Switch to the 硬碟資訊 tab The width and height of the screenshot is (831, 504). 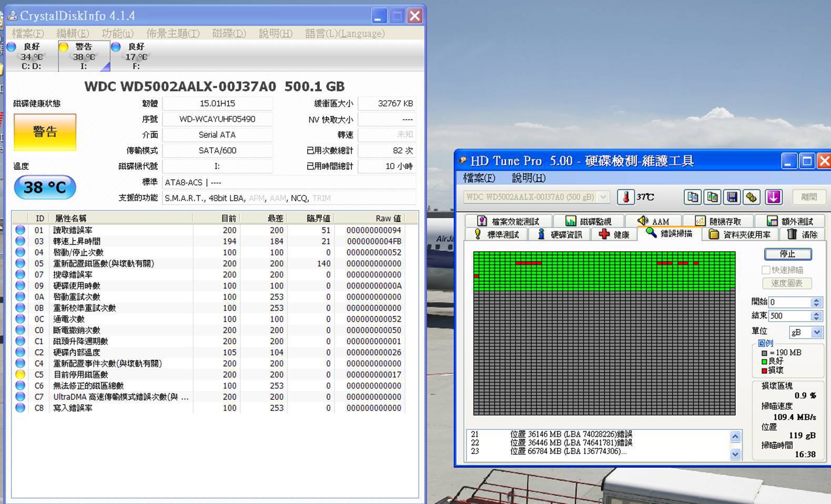click(560, 234)
